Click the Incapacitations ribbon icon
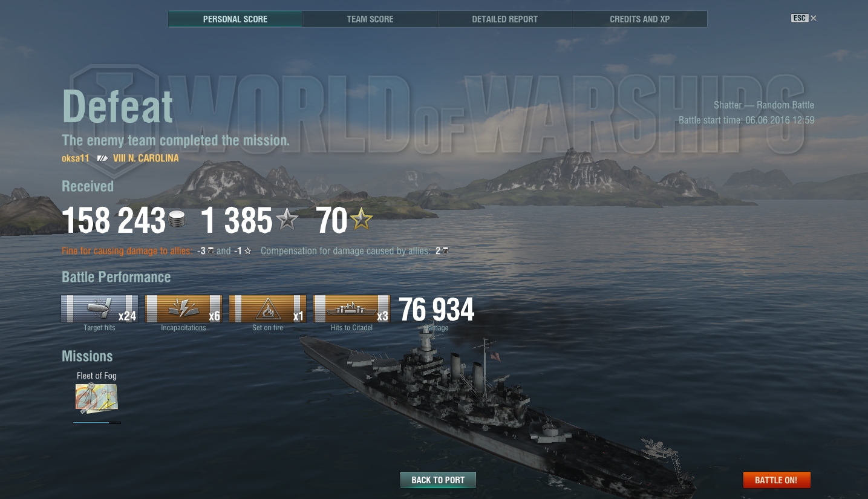Image resolution: width=868 pixels, height=499 pixels. coord(183,309)
